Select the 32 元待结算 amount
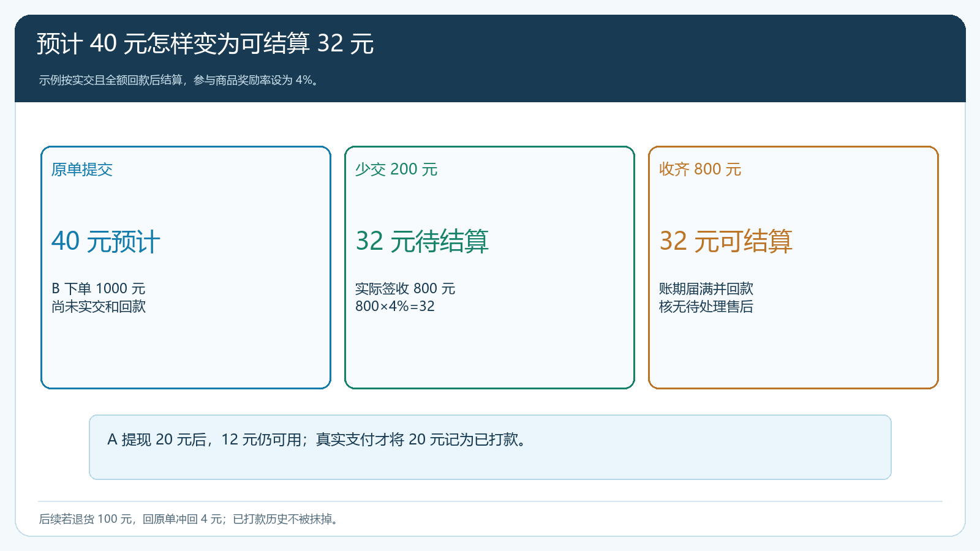This screenshot has width=980, height=551. click(x=422, y=241)
